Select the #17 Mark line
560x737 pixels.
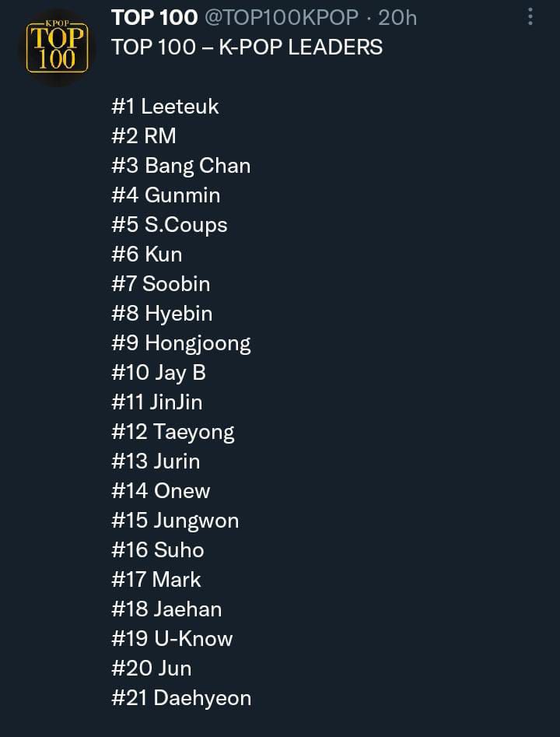tap(156, 580)
